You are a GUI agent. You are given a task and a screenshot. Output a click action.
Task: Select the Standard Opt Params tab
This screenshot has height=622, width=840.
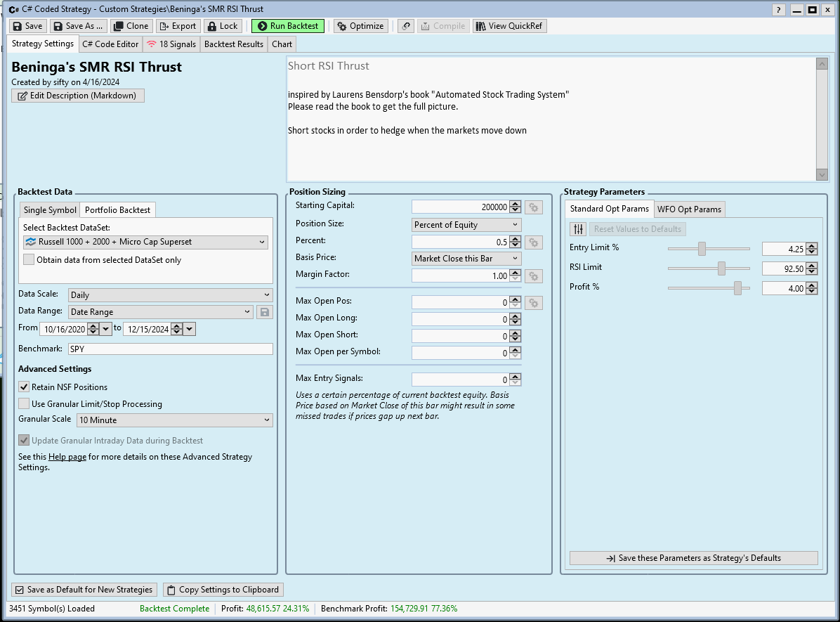609,209
